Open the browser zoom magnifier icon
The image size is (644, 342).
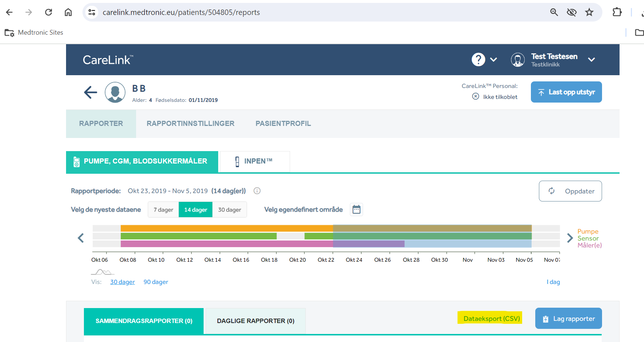point(554,12)
